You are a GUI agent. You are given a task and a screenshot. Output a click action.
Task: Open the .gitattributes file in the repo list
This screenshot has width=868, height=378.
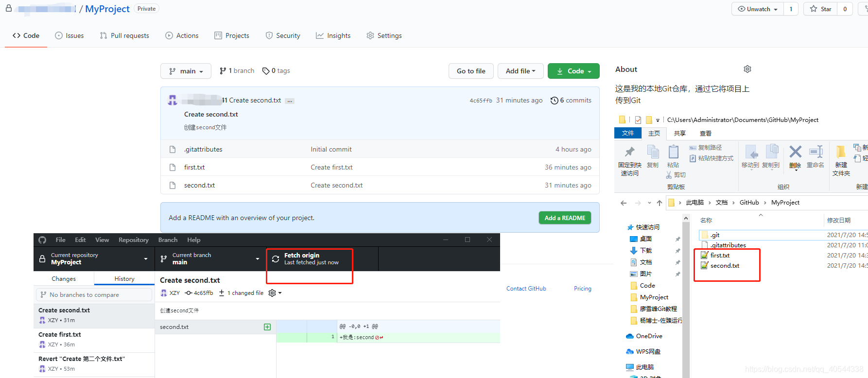[203, 149]
